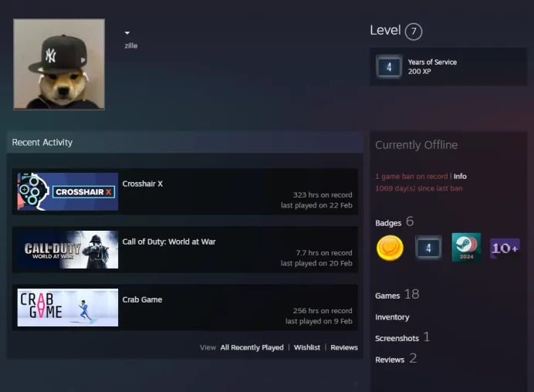The width and height of the screenshot is (534, 392).
Task: Open the Call of Duty banner image
Action: [x=68, y=250]
